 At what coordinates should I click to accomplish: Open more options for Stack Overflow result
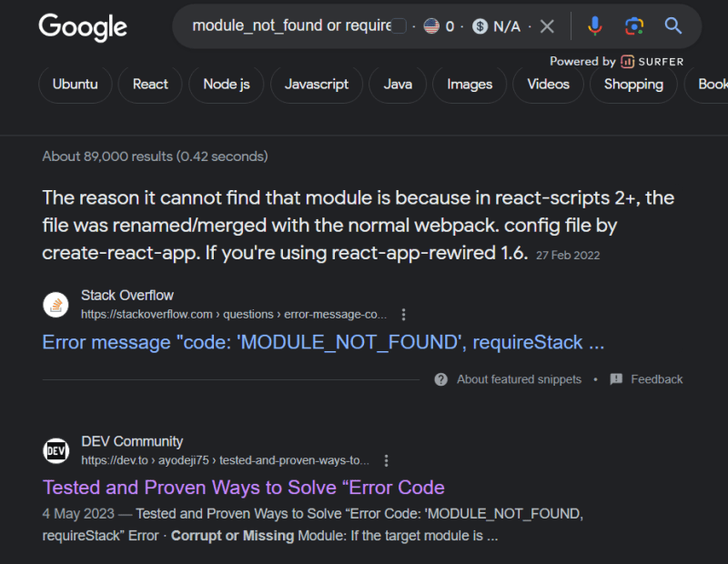[x=403, y=315]
